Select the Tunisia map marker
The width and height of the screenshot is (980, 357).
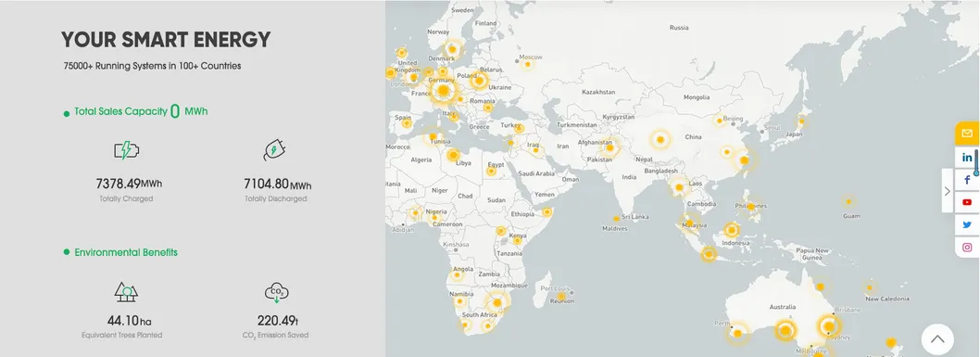pos(433,136)
